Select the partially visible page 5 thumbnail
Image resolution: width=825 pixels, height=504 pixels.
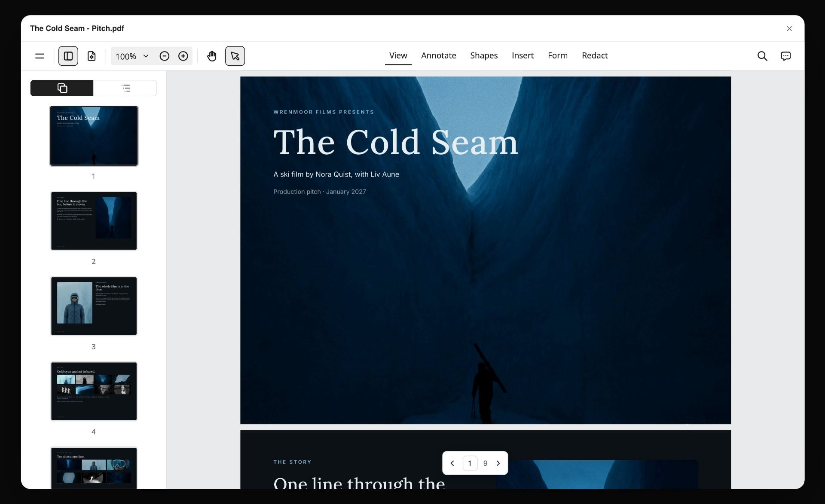[94, 468]
